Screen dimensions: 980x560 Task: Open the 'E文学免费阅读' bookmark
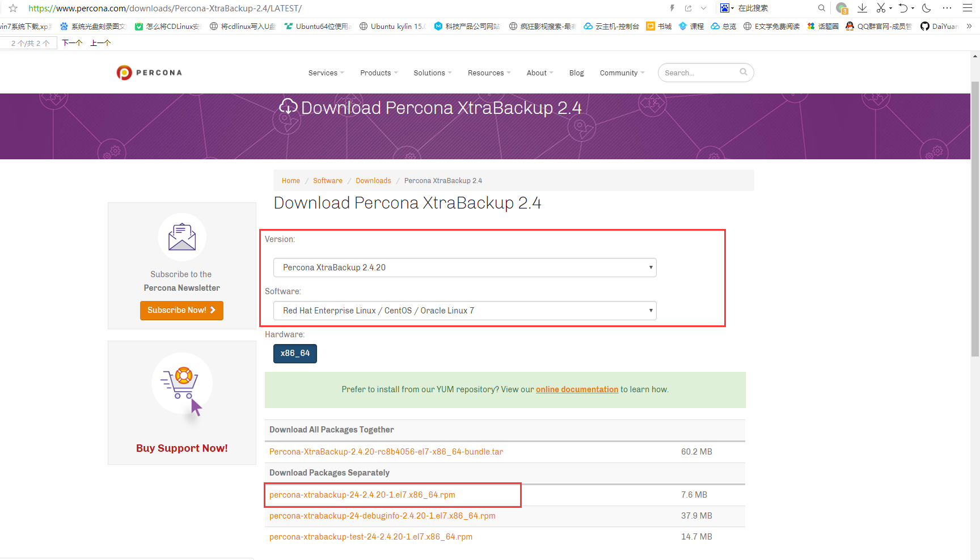771,27
